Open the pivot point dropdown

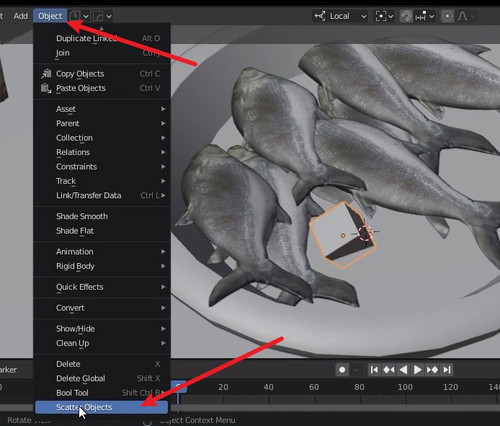(x=384, y=16)
